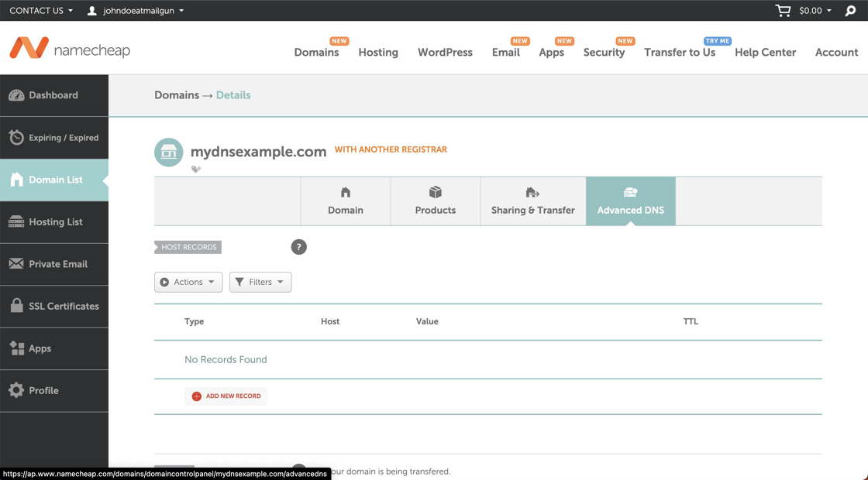The height and width of the screenshot is (480, 868).
Task: Go to Dashboard in sidebar
Action: [54, 95]
